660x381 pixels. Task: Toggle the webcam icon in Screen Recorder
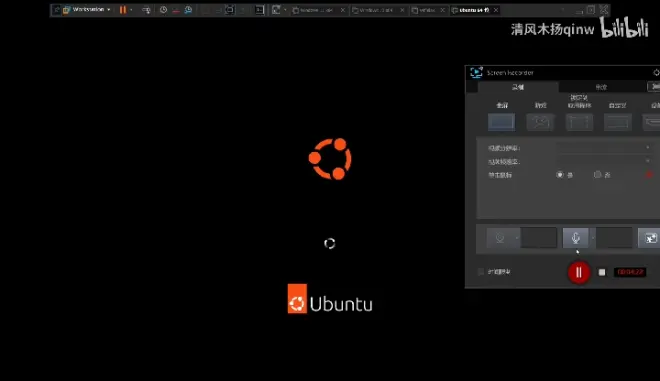point(500,238)
